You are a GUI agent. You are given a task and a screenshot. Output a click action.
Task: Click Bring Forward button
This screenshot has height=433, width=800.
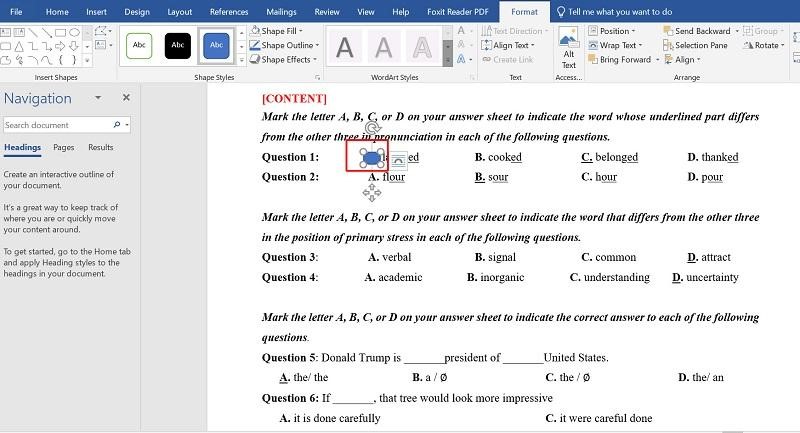click(619, 59)
